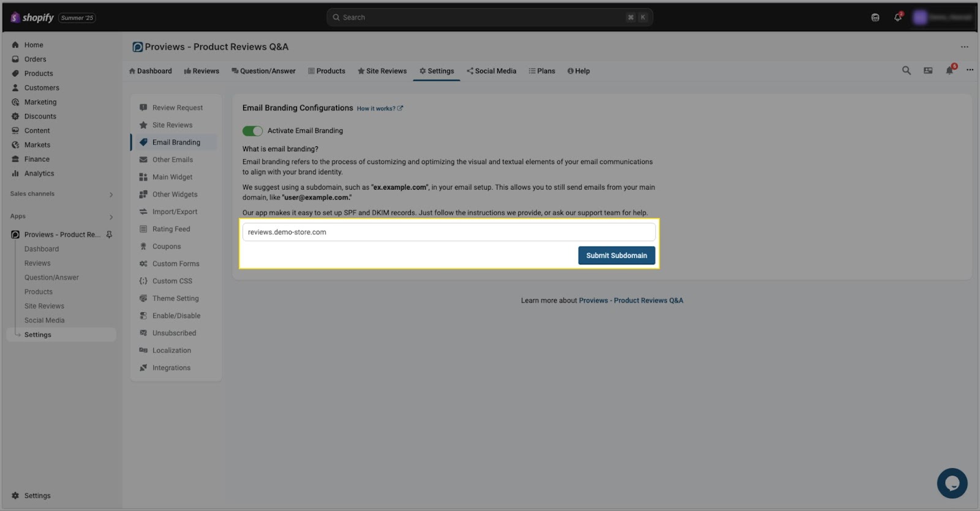980x511 pixels.
Task: Open the Plans tab
Action: (542, 71)
